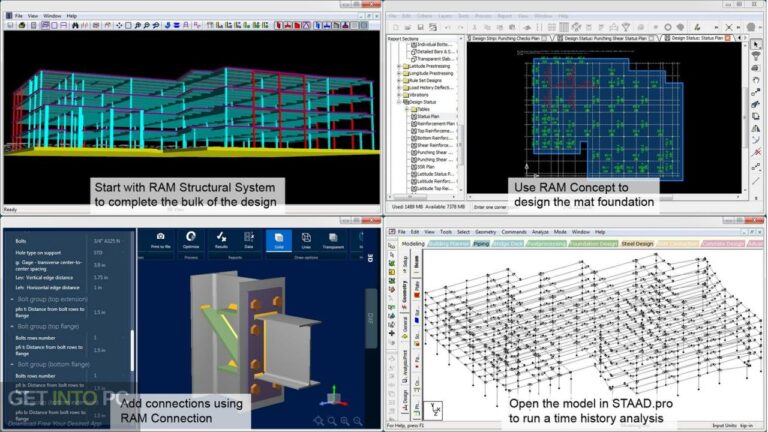Click pan arrows icon in RAM Structural toolbar
The height and width of the screenshot is (432, 768).
[x=119, y=25]
